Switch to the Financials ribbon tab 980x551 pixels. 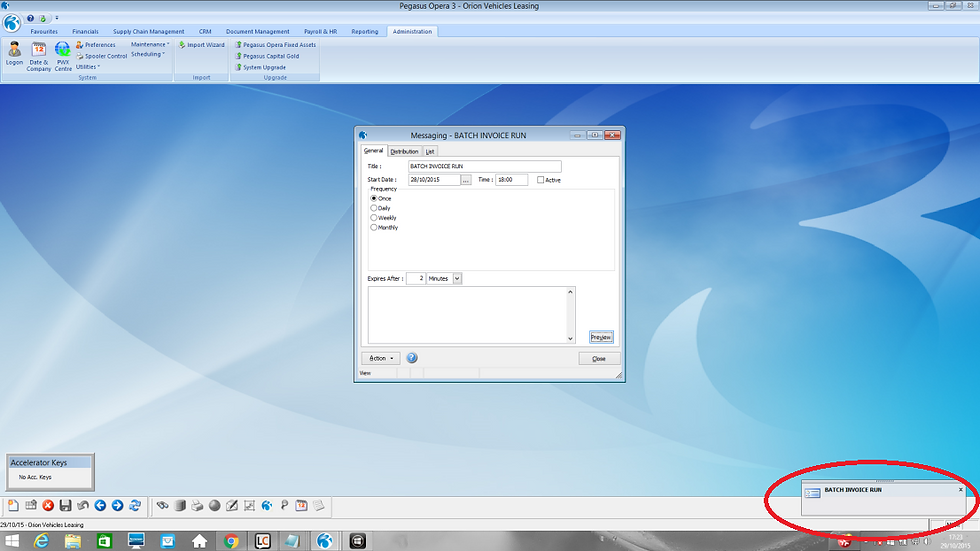[85, 31]
